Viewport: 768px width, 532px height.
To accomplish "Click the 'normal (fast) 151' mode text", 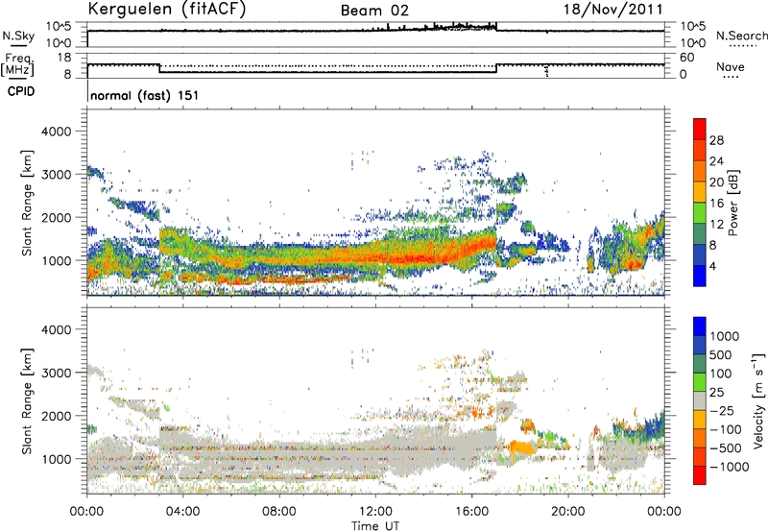I will pos(145,95).
